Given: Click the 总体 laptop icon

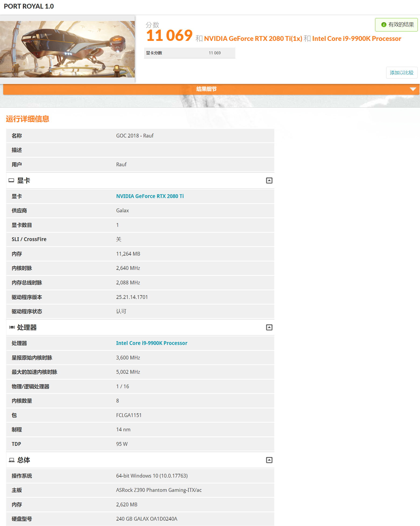Looking at the screenshot, I should point(12,460).
